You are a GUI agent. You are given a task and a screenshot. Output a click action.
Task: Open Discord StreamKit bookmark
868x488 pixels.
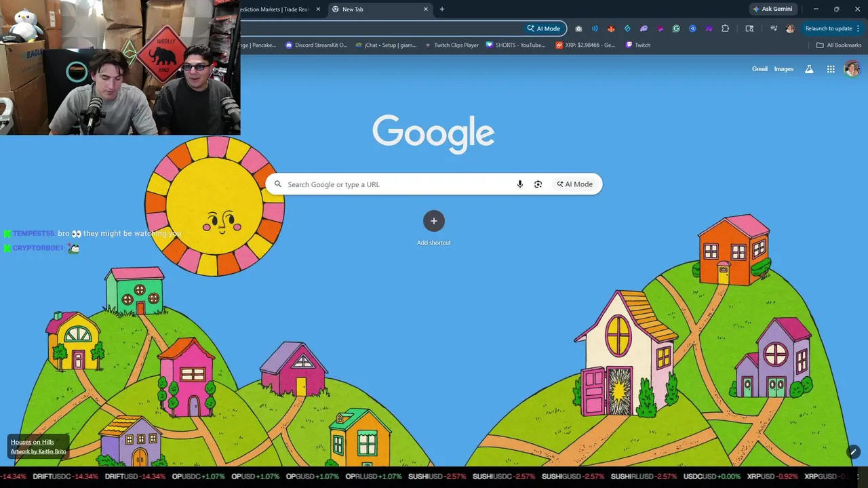(316, 45)
